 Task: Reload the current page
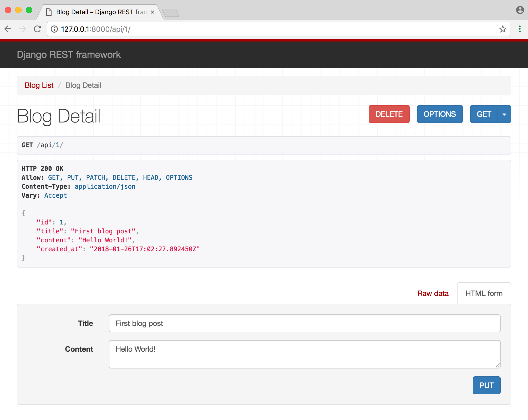(x=38, y=29)
